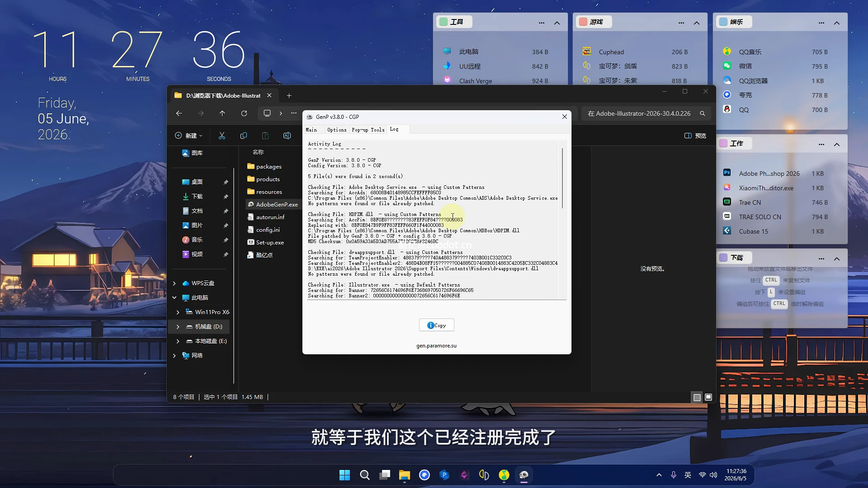Click the Cut scissors icon
The image size is (868, 488).
click(222, 136)
